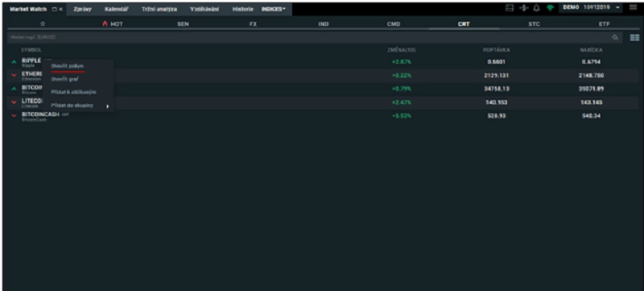This screenshot has width=644, height=291.
Task: Click the red down arrow beside ETHEREUM
Action: coord(14,76)
